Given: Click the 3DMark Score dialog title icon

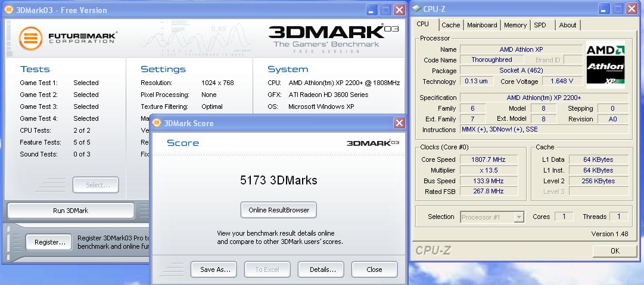Looking at the screenshot, I should (157, 123).
